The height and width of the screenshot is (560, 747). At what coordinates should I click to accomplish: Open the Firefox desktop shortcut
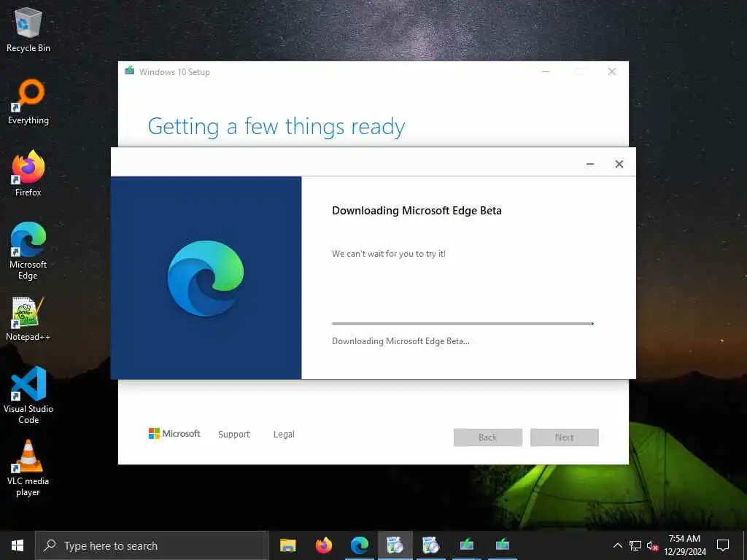click(28, 174)
